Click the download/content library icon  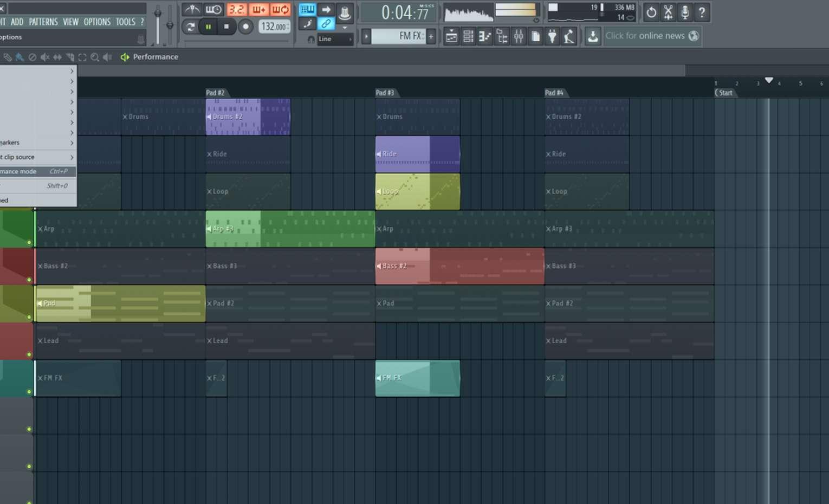(x=593, y=36)
